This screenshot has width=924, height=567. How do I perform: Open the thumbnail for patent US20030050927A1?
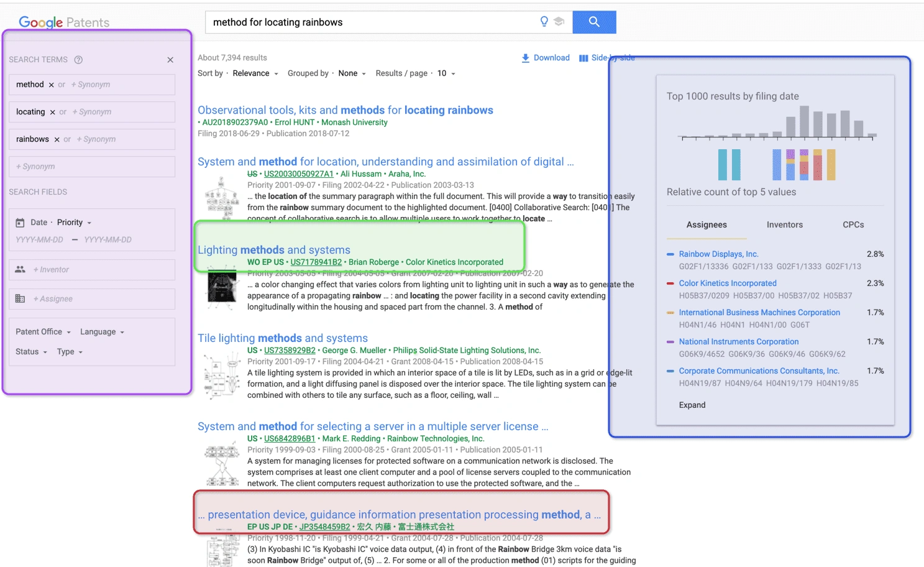[222, 198]
